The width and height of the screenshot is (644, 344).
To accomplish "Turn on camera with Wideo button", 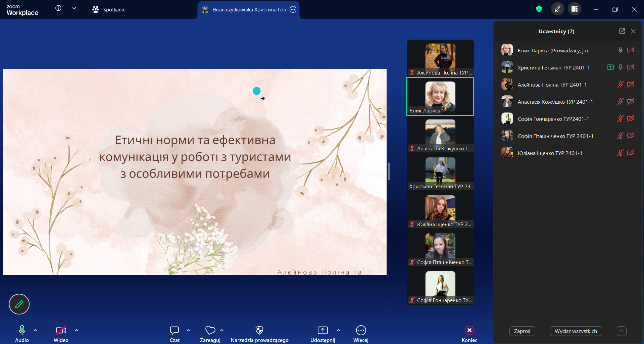I will pos(61,331).
